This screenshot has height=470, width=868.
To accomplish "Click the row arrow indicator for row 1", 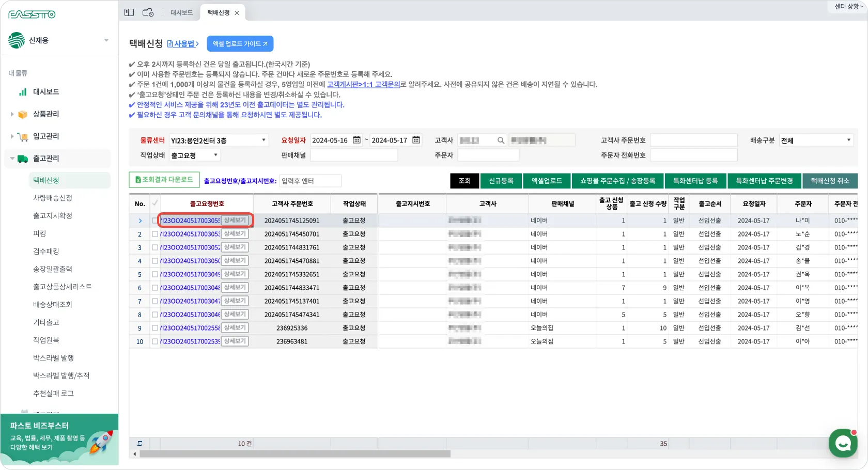I will click(139, 221).
